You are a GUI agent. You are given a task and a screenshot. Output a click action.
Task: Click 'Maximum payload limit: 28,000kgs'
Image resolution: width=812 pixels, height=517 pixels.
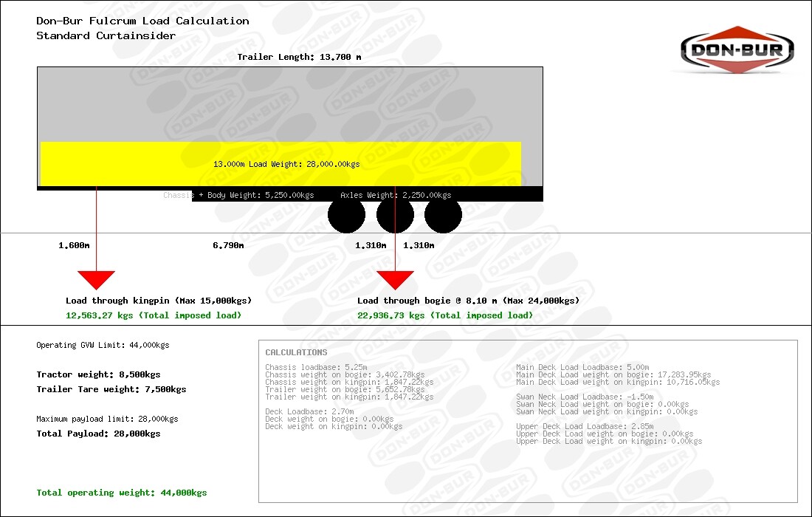tap(107, 419)
